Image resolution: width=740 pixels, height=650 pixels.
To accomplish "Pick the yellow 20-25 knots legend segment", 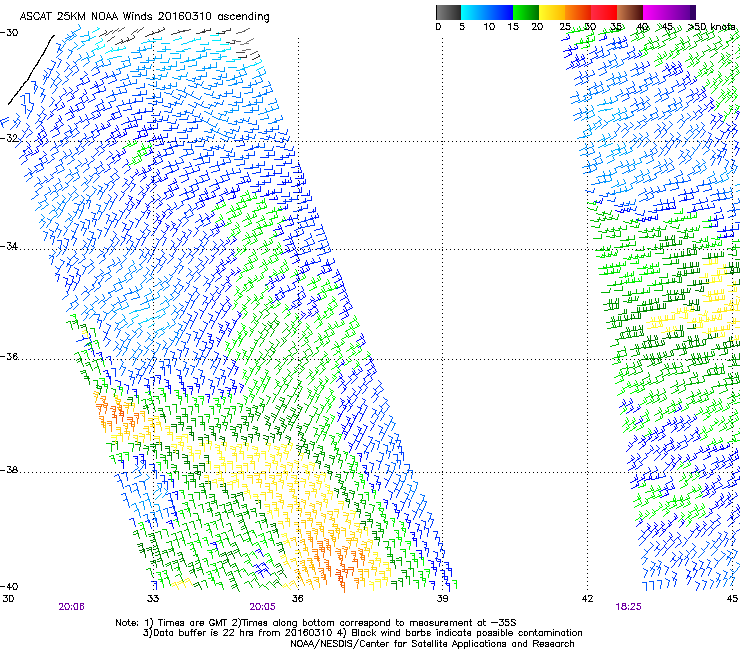I will coord(552,12).
